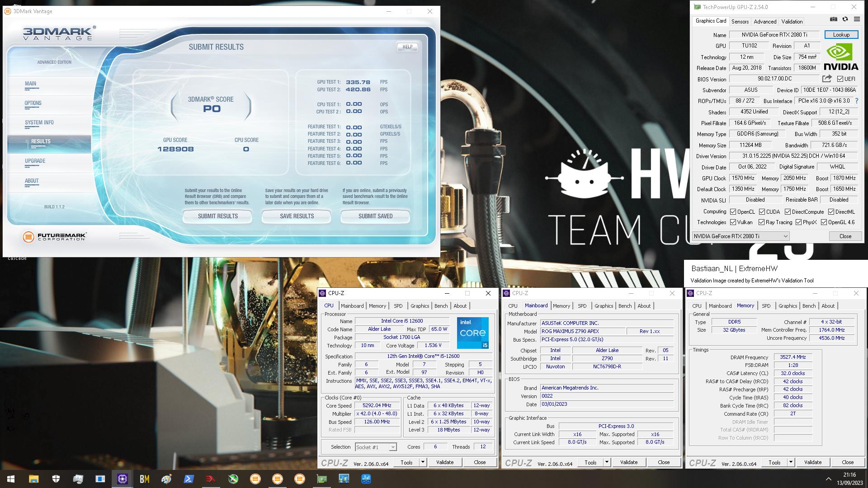Viewport: 868px width, 488px height.
Task: Click the BIOS Version field value
Action: click(774, 79)
